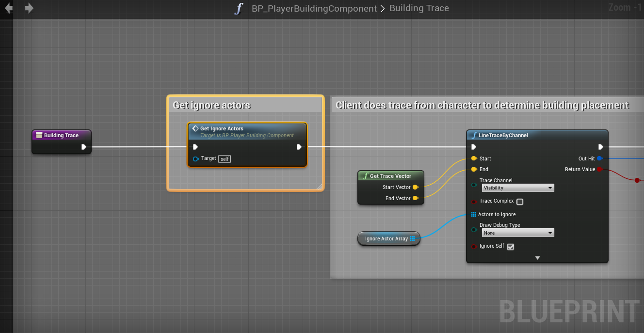The image size is (644, 333).
Task: Expand LineTraceByChannel advanced pins arrow
Action: pos(537,258)
